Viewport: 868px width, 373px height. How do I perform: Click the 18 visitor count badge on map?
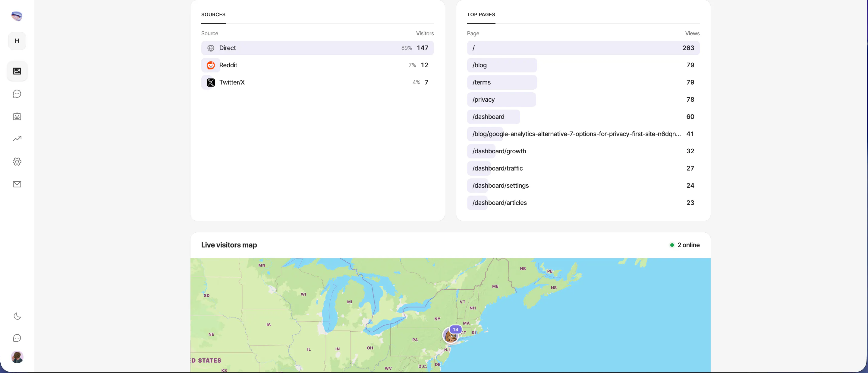[x=455, y=329]
